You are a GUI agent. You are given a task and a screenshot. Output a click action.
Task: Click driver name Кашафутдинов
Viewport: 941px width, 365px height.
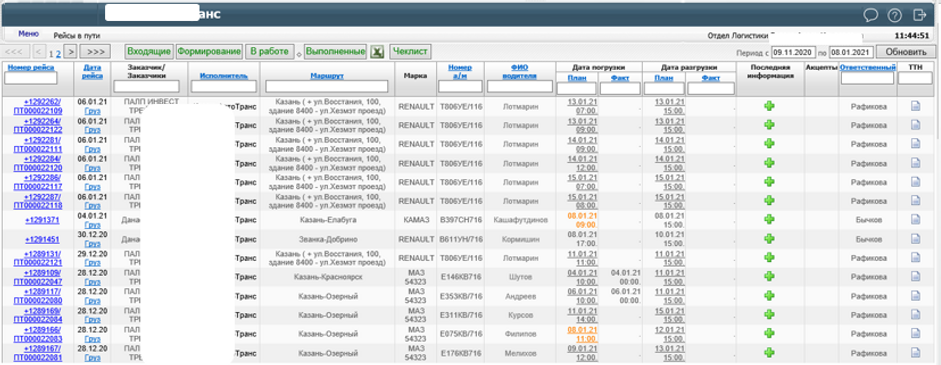(520, 220)
